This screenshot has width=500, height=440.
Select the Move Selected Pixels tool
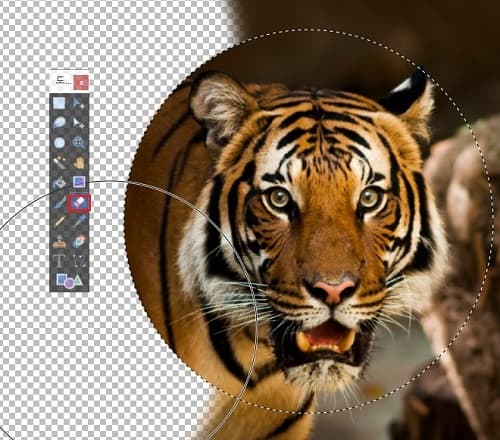(79, 103)
